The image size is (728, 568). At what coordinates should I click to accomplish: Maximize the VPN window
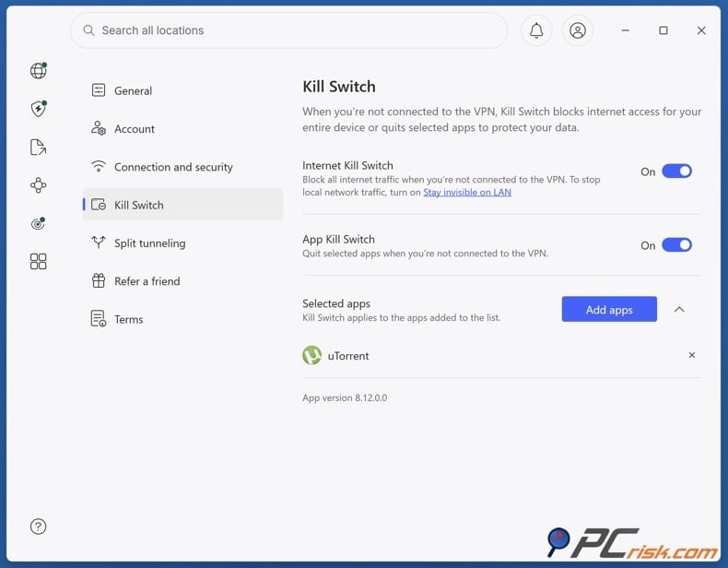point(663,30)
